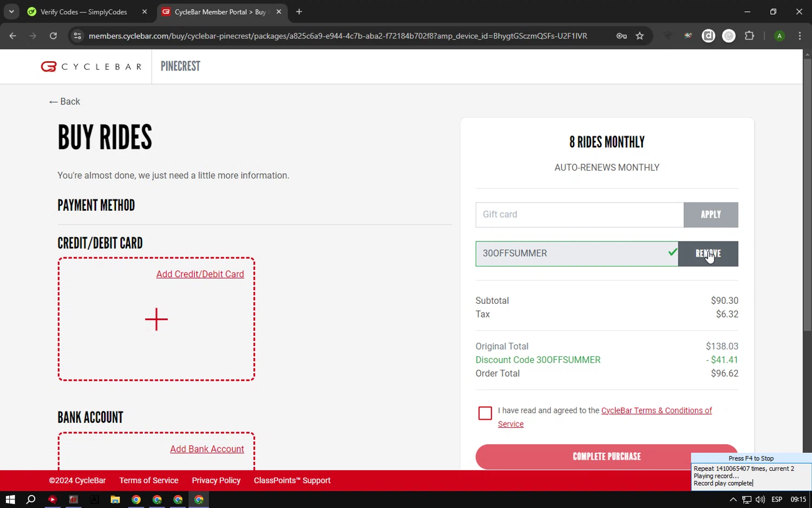This screenshot has width=812, height=508.
Task: Click the 30OFFSUMMER promo code field
Action: pyautogui.click(x=577, y=253)
